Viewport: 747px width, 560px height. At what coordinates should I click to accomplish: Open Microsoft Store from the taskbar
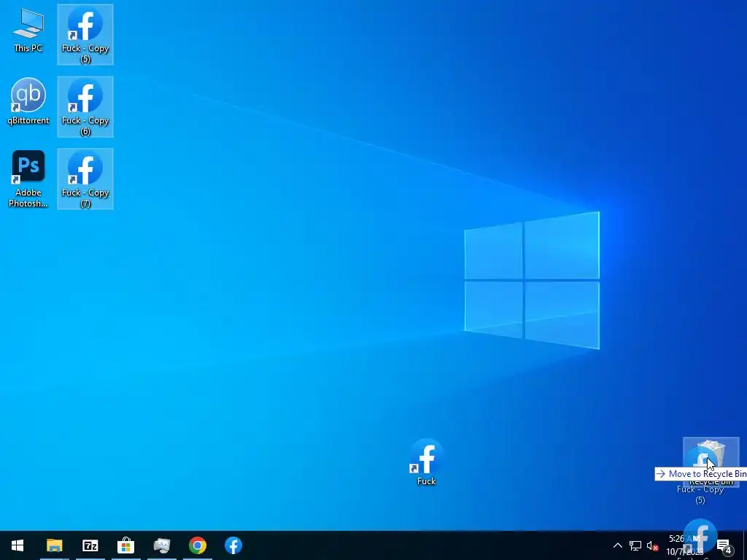click(125, 545)
